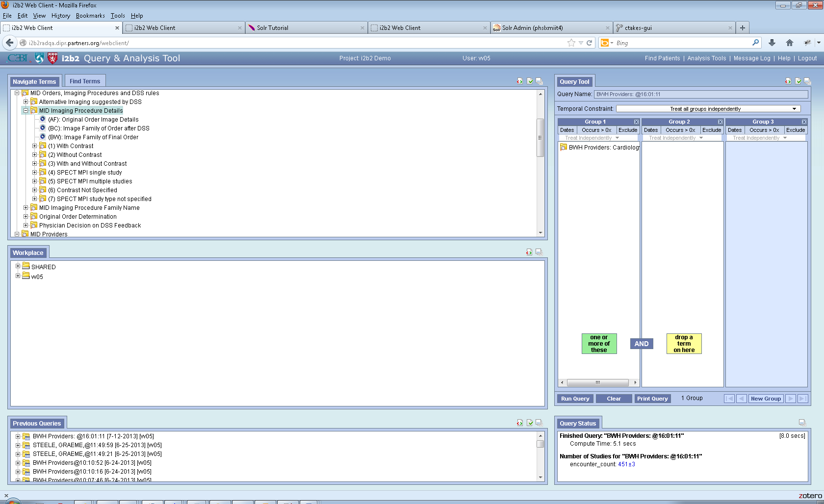The image size is (824, 504).
Task: Click Navigate Terms vertical scrollbar thumb
Action: pos(541,138)
